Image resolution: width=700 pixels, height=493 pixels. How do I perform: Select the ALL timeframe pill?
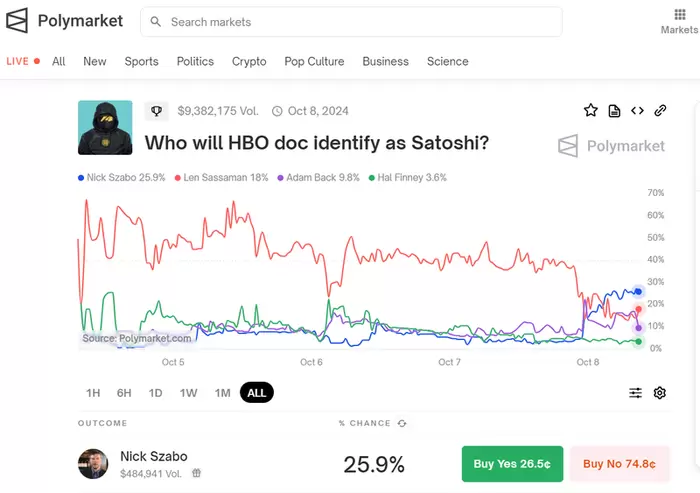point(257,393)
